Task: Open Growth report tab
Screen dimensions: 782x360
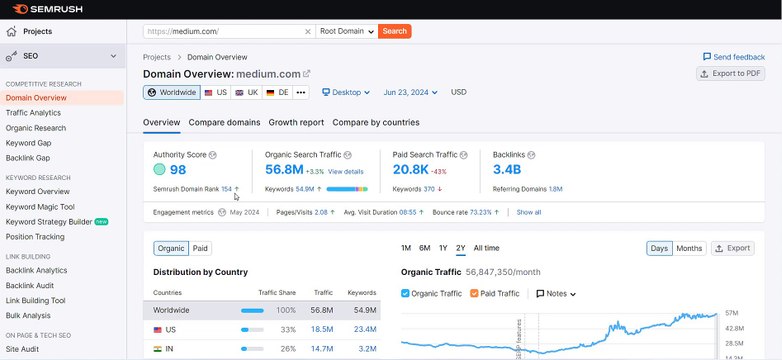Action: [296, 123]
